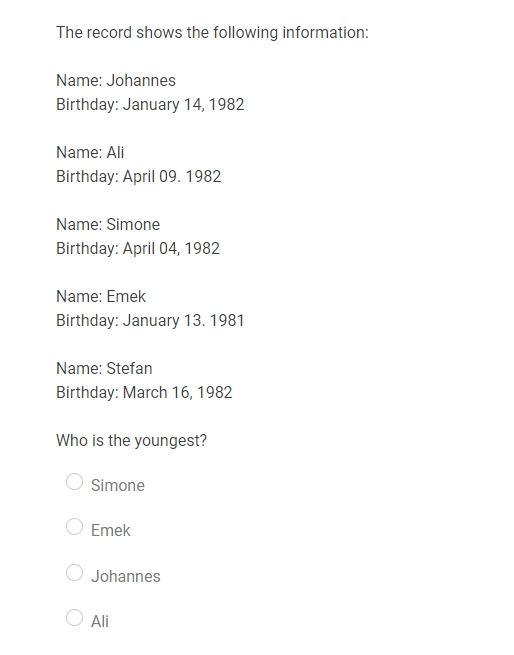Image resolution: width=514 pixels, height=655 pixels.
Task: Click the April 09 birthday line
Action: tap(138, 177)
